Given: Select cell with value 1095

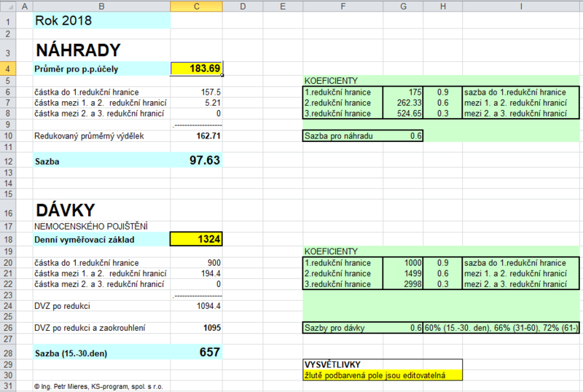Looking at the screenshot, I should pos(196,328).
